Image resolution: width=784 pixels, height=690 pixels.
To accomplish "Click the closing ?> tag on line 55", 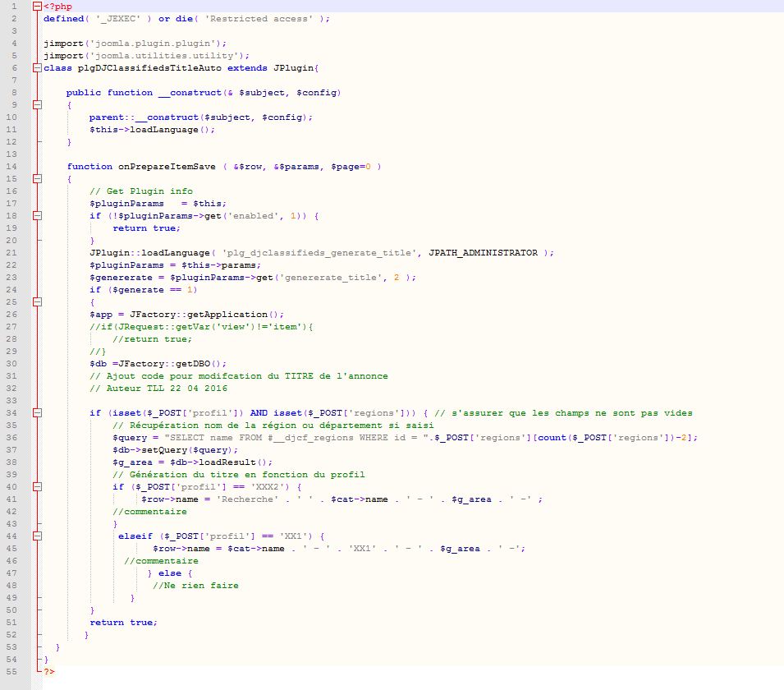I will (x=49, y=671).
